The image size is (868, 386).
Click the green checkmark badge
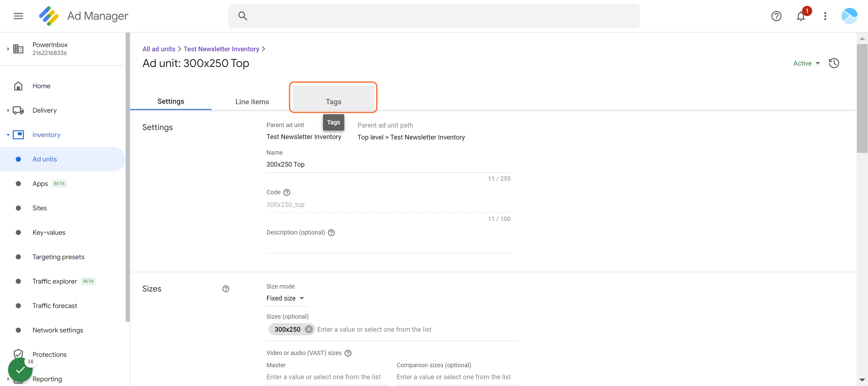pos(20,369)
